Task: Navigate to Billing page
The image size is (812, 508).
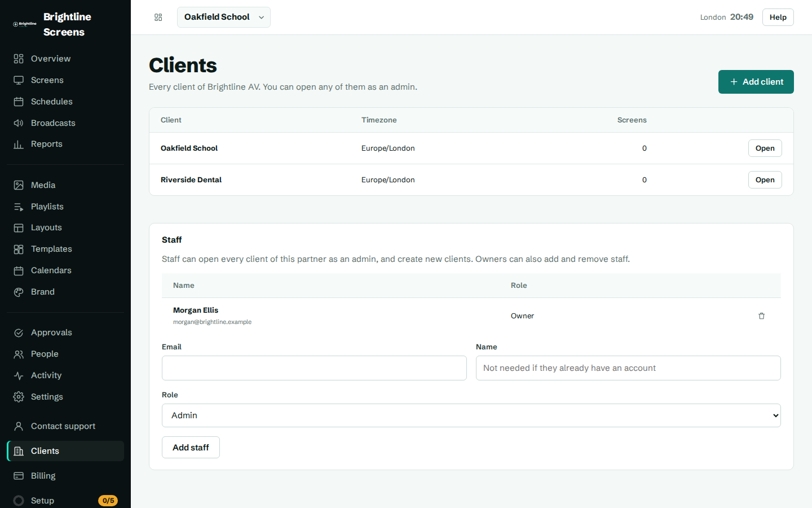Action: (65, 476)
